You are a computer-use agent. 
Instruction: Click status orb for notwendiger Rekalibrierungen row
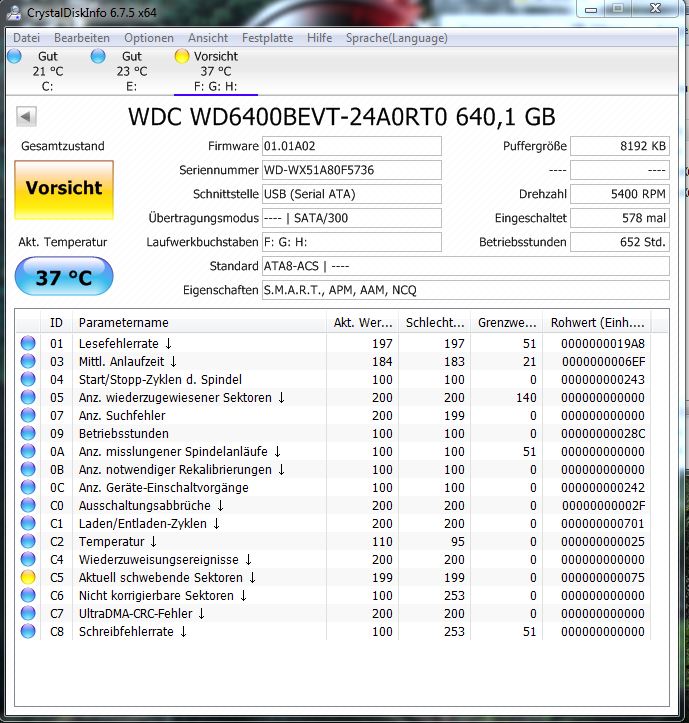28,469
